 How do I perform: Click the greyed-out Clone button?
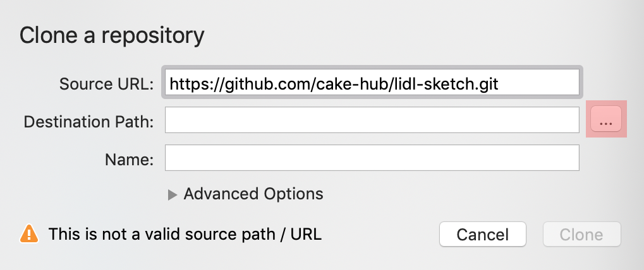click(x=581, y=234)
